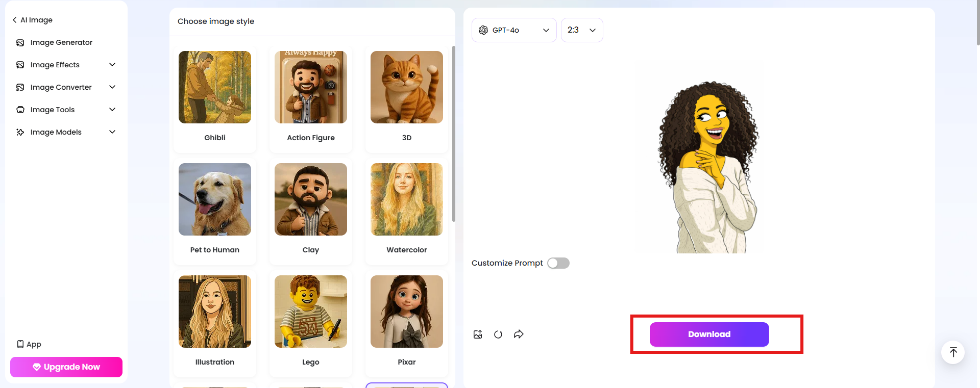Click the Illustration style label

pyautogui.click(x=215, y=362)
